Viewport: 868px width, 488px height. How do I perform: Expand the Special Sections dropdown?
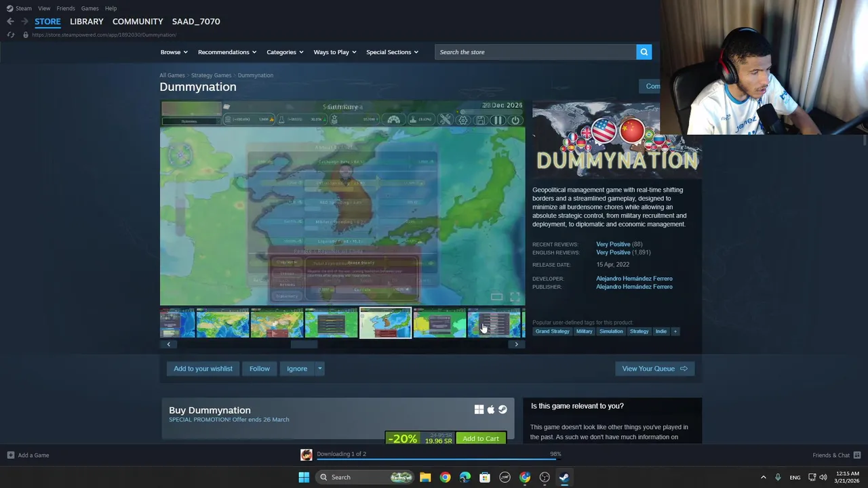click(x=392, y=52)
